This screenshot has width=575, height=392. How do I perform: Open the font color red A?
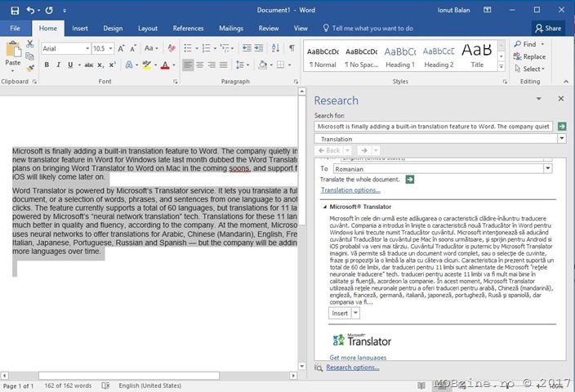pyautogui.click(x=165, y=65)
